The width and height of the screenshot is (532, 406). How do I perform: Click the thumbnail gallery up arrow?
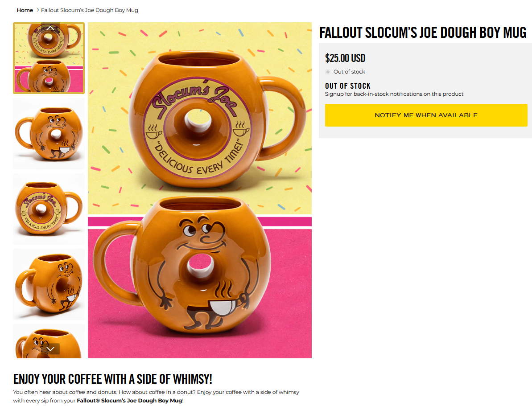50,28
